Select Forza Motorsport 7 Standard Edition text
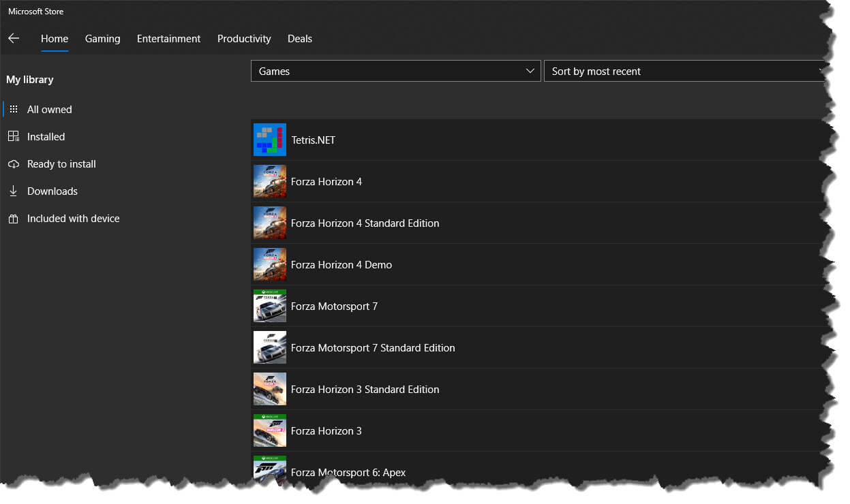 [x=373, y=347]
